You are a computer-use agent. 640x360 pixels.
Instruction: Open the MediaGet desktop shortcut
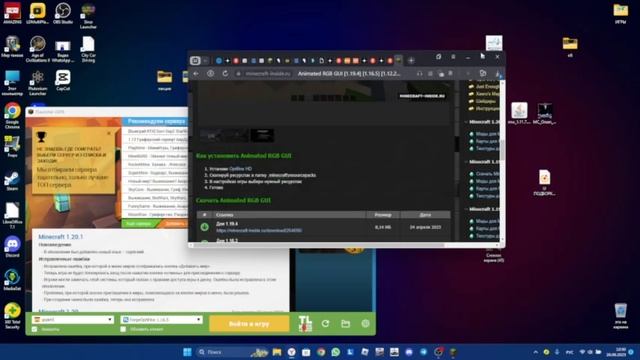[12, 280]
